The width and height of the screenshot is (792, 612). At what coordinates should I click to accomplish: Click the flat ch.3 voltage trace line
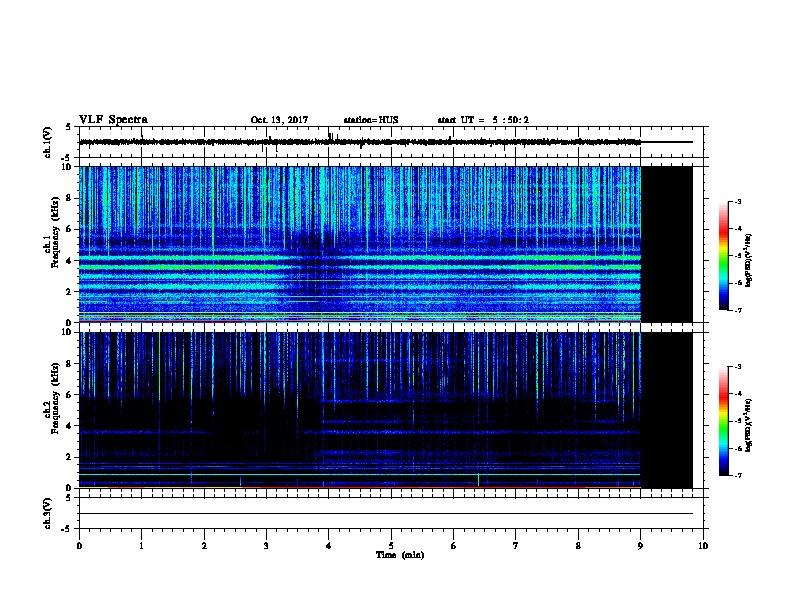tap(386, 514)
